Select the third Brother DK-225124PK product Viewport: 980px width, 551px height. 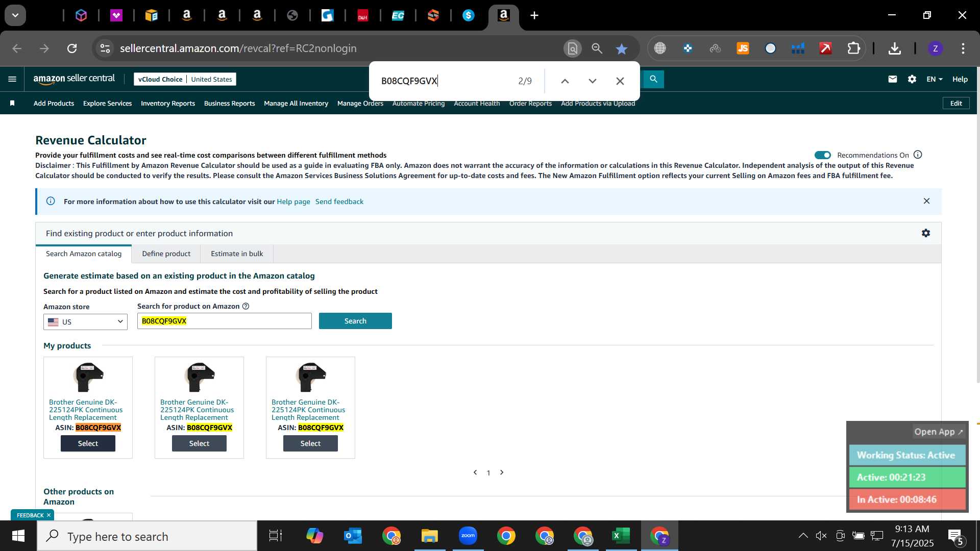tap(310, 443)
